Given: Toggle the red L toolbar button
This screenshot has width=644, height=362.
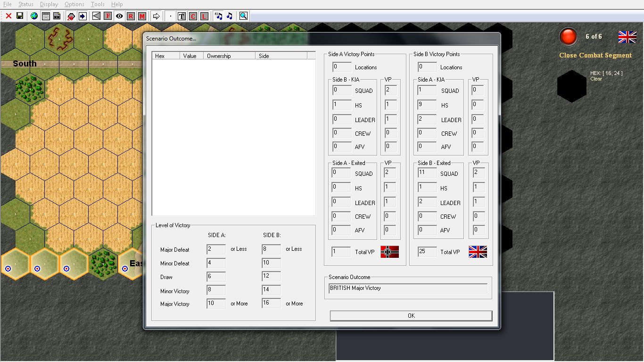Looking at the screenshot, I should [204, 16].
